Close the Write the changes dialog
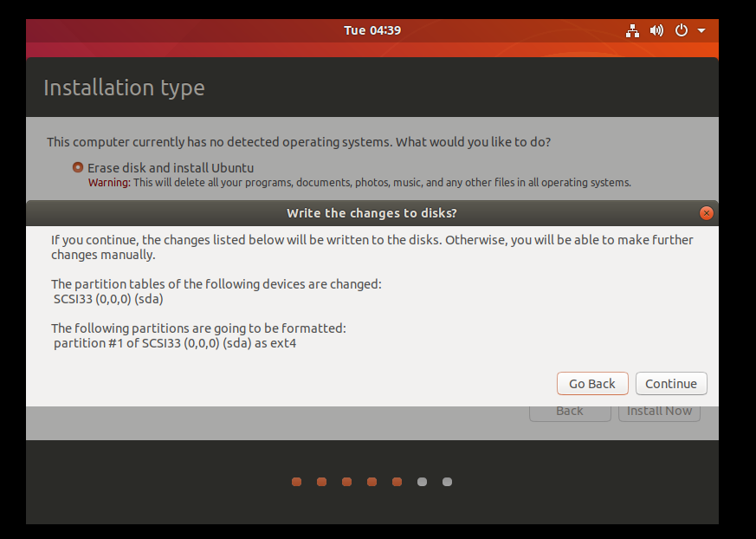The image size is (756, 539). [707, 213]
